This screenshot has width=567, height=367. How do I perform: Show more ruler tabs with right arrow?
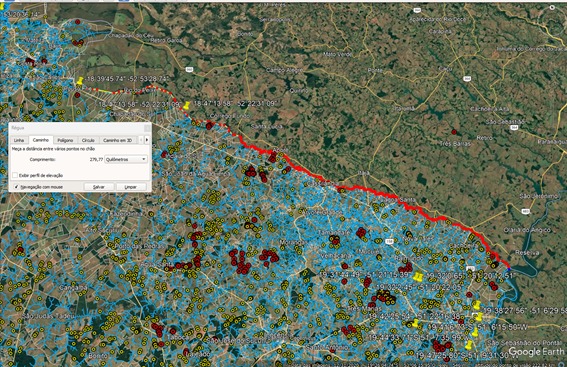[147, 140]
